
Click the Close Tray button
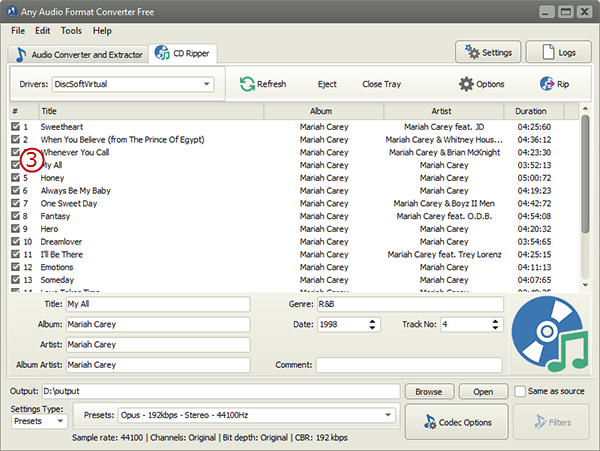(381, 84)
